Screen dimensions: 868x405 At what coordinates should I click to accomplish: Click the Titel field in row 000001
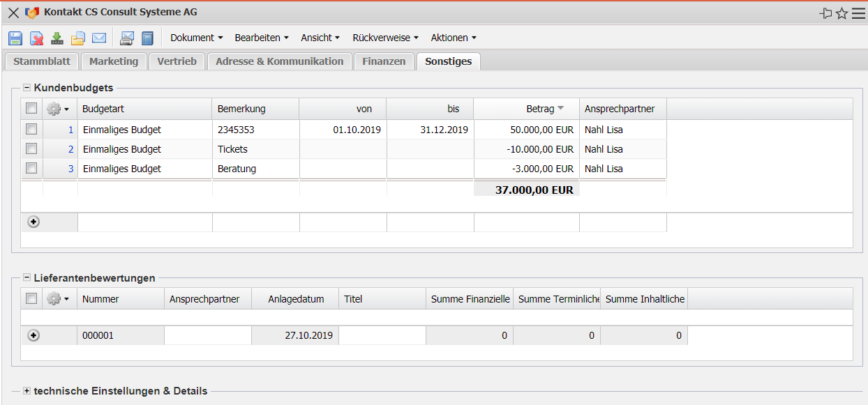click(x=382, y=335)
